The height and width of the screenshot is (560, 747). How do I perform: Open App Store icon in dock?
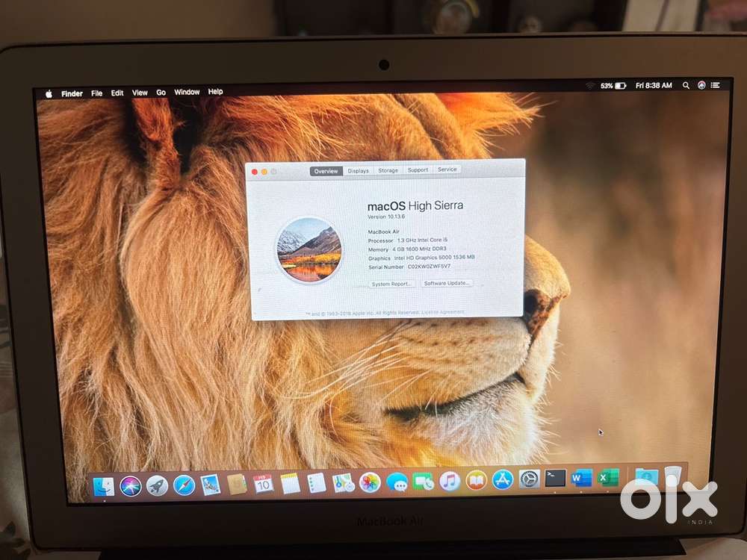tap(503, 480)
